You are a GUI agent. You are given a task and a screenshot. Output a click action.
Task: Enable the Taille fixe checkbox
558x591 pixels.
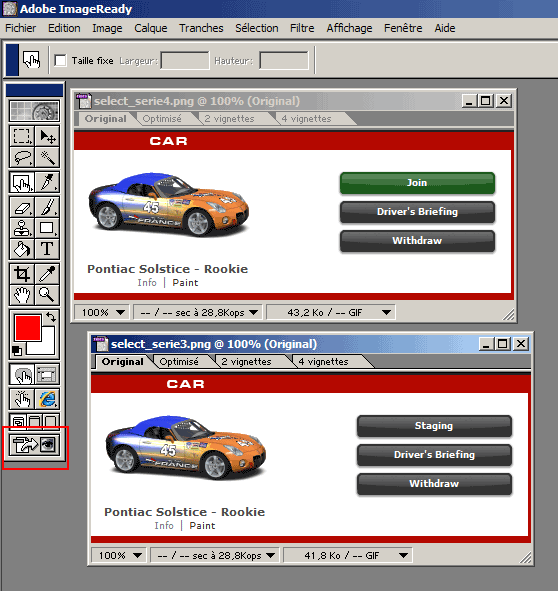tap(60, 60)
